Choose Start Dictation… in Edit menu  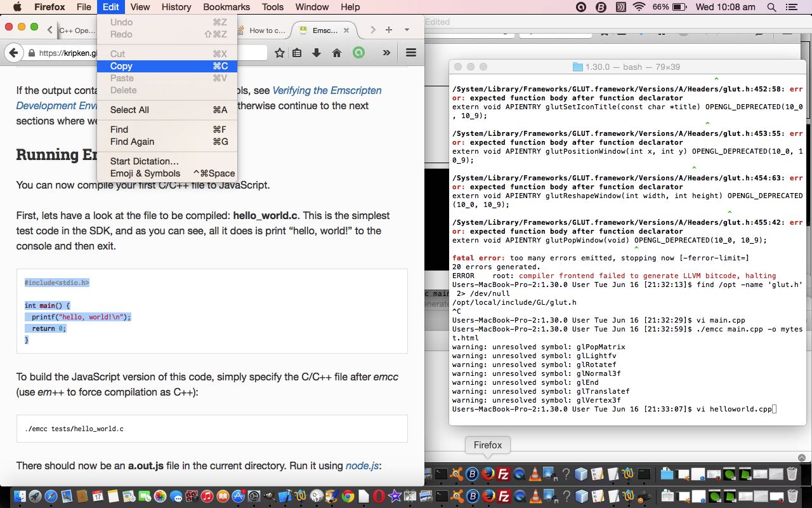(x=167, y=161)
